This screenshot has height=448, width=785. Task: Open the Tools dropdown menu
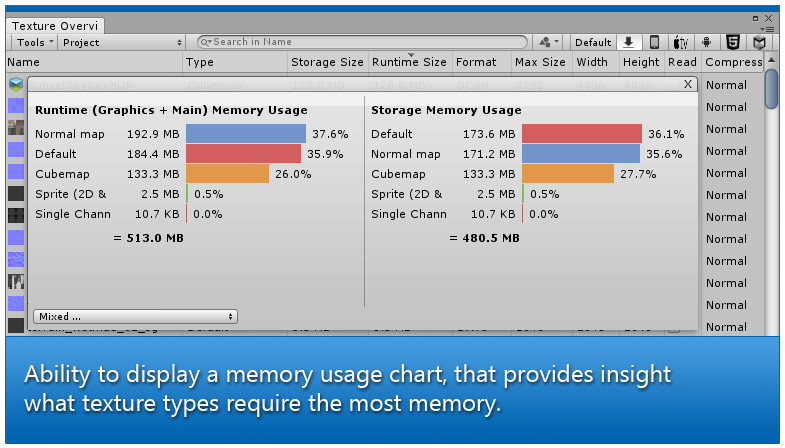(x=35, y=42)
